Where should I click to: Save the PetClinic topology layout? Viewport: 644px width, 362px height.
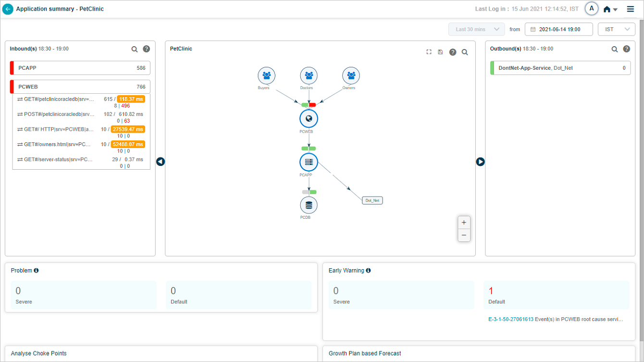(440, 52)
